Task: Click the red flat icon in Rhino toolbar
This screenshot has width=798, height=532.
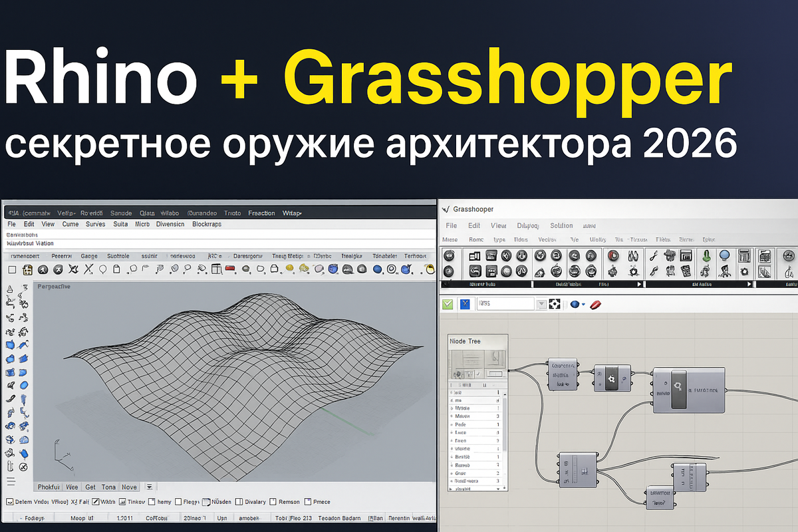Action: (229, 268)
